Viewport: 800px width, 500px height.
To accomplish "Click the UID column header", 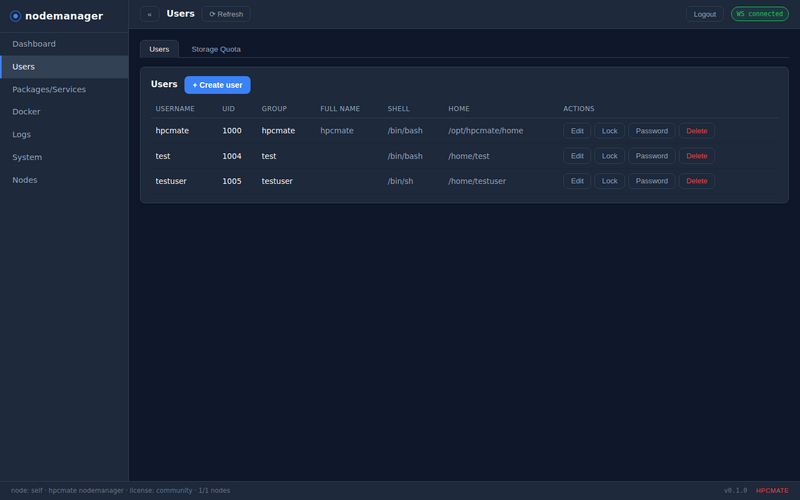I will pos(229,109).
